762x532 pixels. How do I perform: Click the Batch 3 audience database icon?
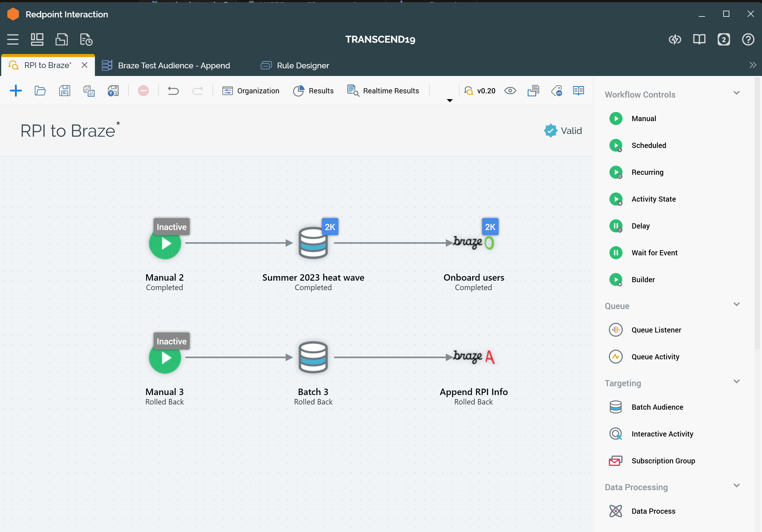[313, 357]
